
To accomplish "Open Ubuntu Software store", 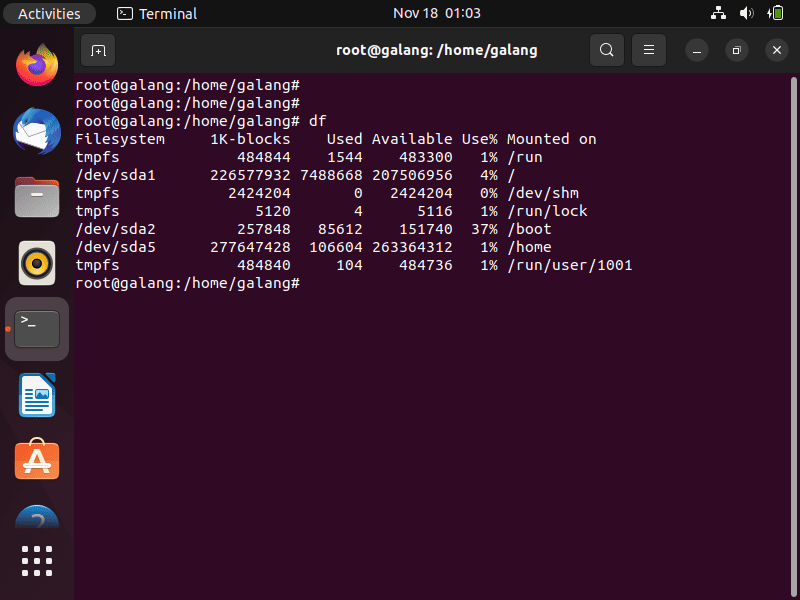I will (x=37, y=459).
